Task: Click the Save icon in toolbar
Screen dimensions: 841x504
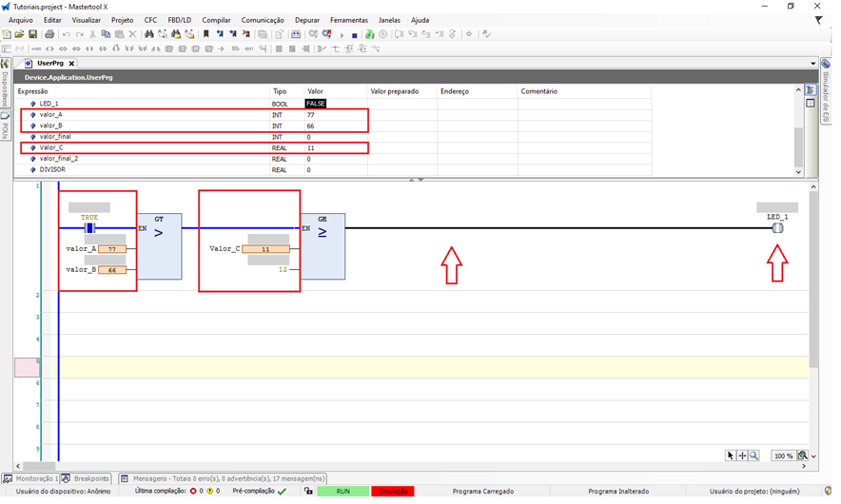Action: [32, 34]
